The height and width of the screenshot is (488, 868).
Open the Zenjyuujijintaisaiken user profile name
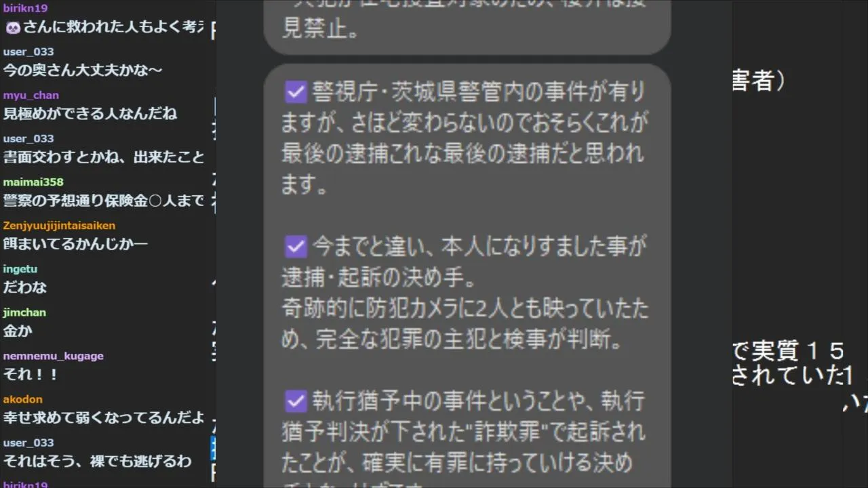[59, 225]
